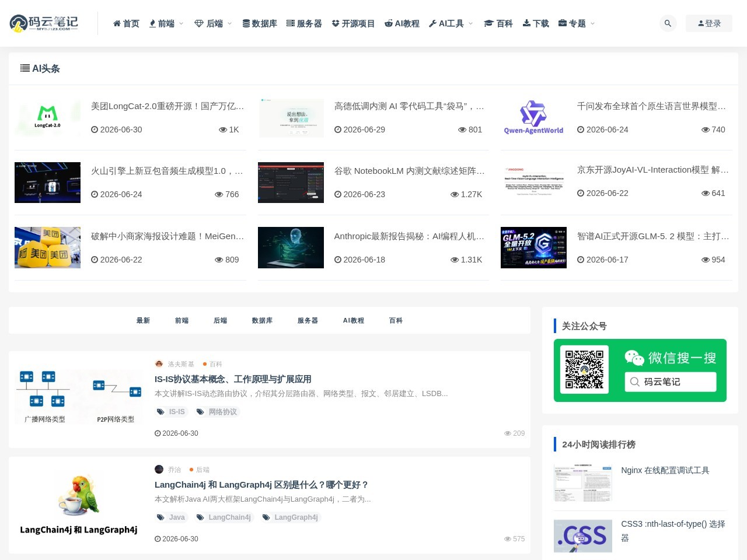Open the 下载 menu item

[x=536, y=23]
